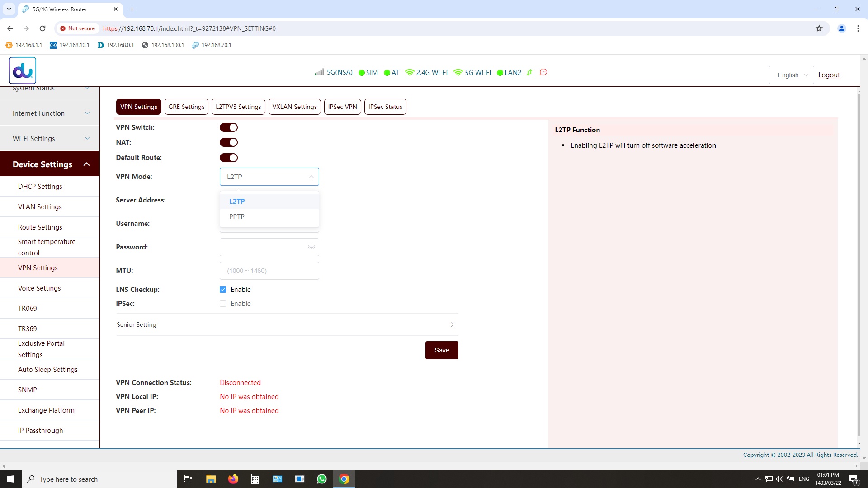Check the IPSec Enable checkbox
Viewport: 868px width, 488px height.
click(223, 304)
